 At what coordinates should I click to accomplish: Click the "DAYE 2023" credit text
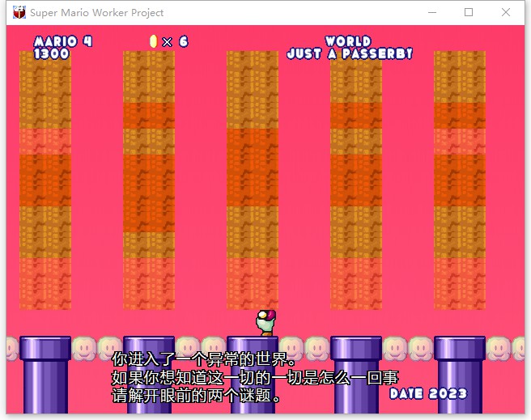(x=428, y=393)
